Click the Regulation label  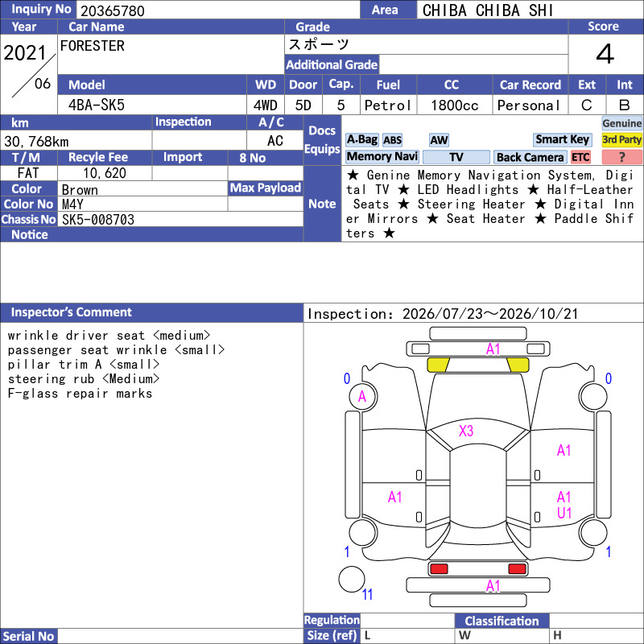coord(332,620)
